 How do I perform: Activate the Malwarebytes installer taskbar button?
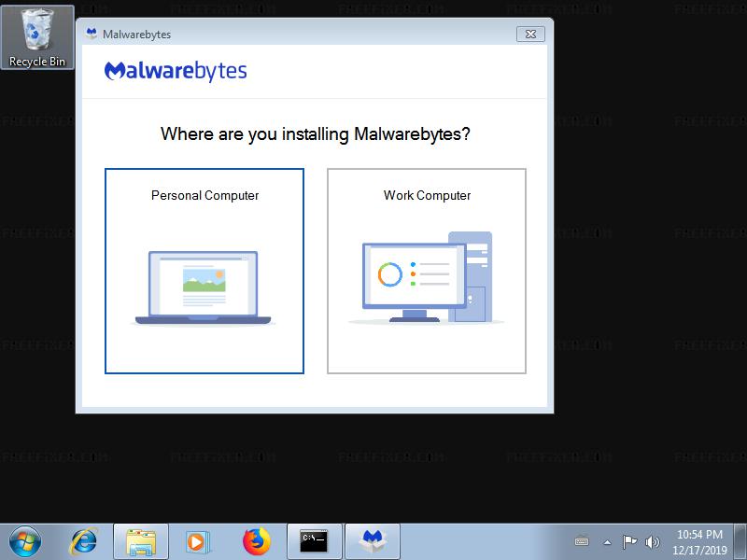tap(373, 542)
